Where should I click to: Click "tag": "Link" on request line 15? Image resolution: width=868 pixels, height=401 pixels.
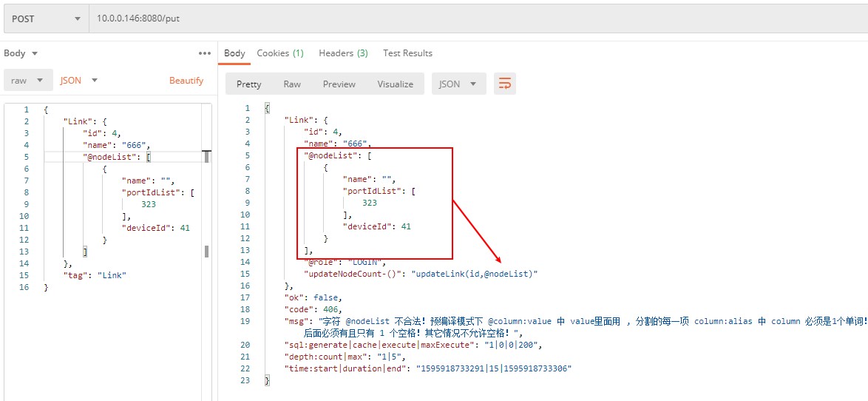click(x=95, y=274)
